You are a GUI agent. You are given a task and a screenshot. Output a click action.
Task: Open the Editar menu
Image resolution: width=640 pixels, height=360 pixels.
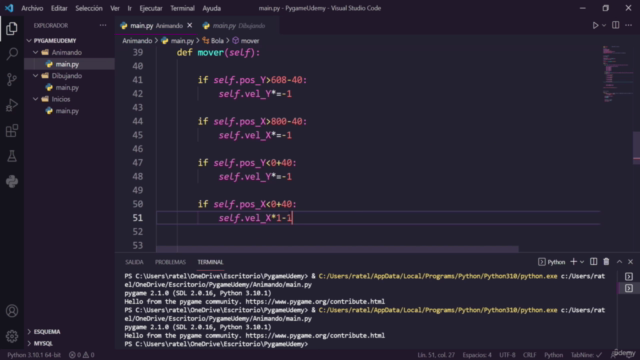click(x=59, y=8)
